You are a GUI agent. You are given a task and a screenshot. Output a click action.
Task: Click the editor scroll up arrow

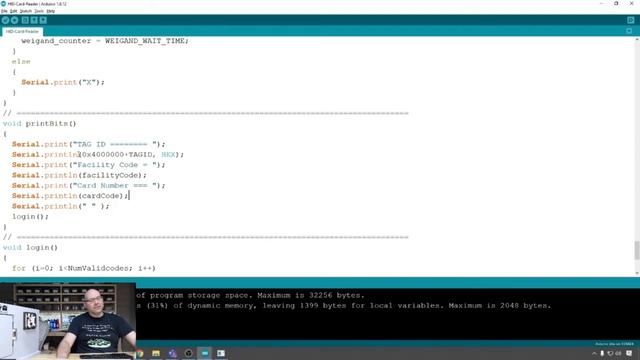637,39
